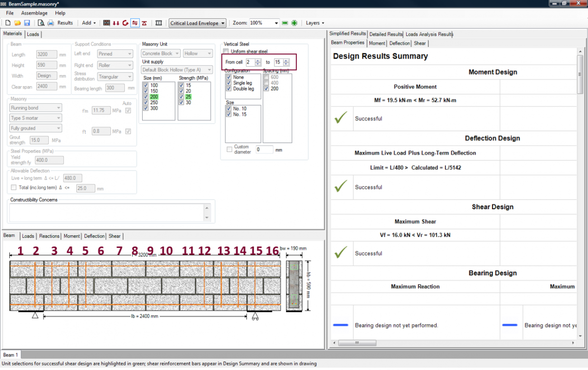Click the Print icon in toolbar
Image resolution: width=588 pixels, height=370 pixels.
click(50, 23)
